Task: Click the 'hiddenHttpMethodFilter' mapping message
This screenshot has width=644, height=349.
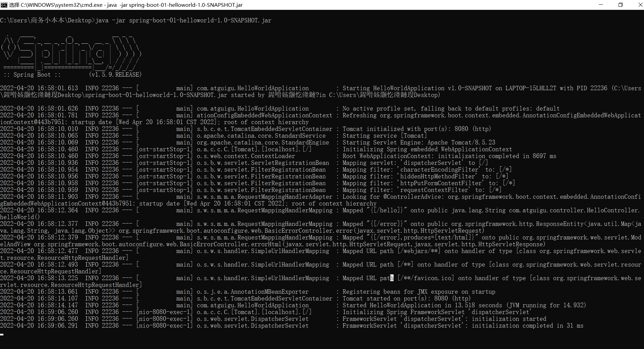Action: tap(425, 176)
